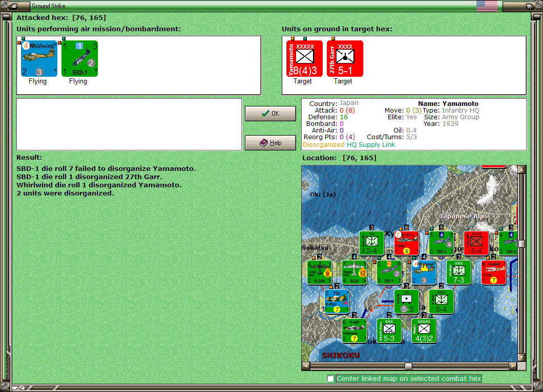
Task: Click the TBF-1 aircraft counter on map
Action: pyautogui.click(x=389, y=272)
